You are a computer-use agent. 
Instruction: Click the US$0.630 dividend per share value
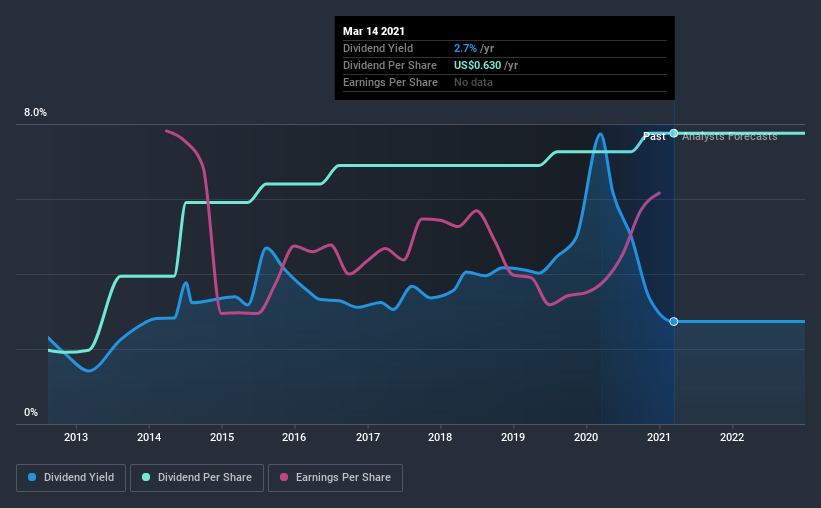pyautogui.click(x=478, y=65)
